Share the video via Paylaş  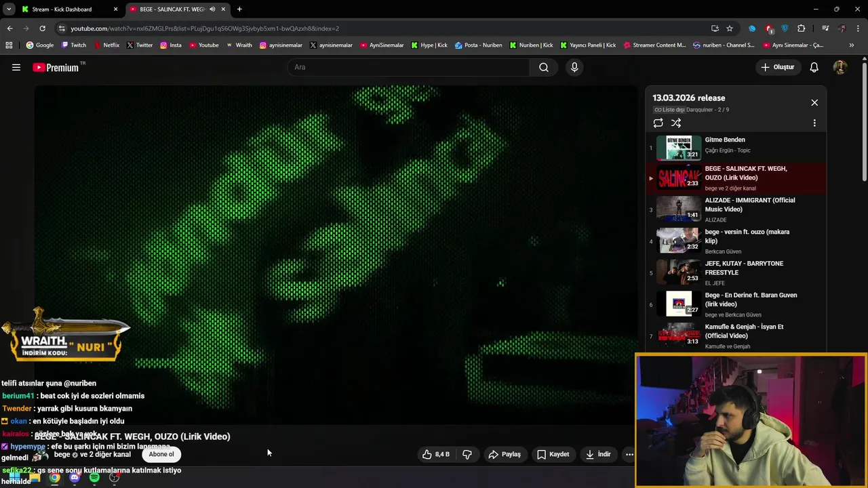(505, 454)
